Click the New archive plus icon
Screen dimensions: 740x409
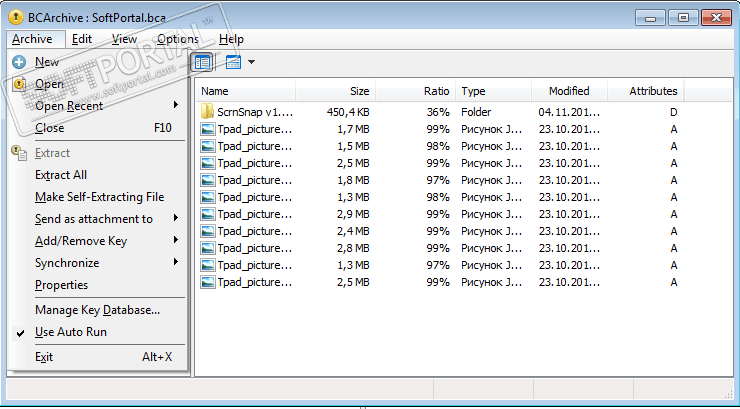tap(19, 62)
